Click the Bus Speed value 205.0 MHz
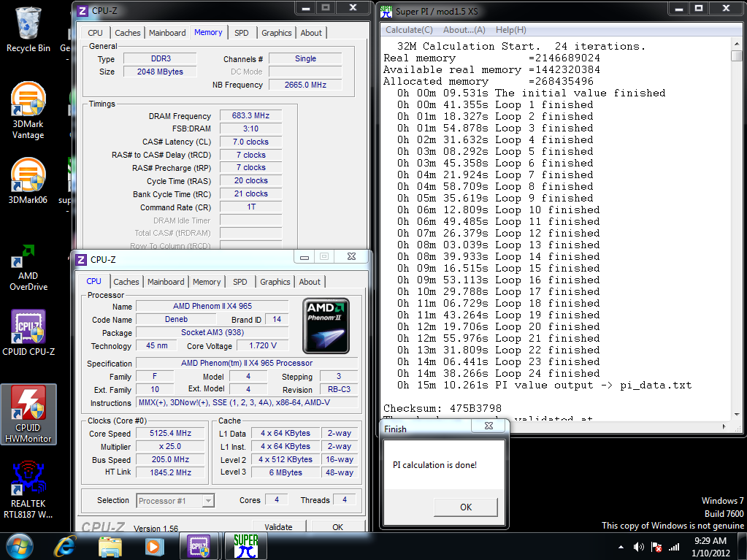The image size is (747, 560). (171, 459)
